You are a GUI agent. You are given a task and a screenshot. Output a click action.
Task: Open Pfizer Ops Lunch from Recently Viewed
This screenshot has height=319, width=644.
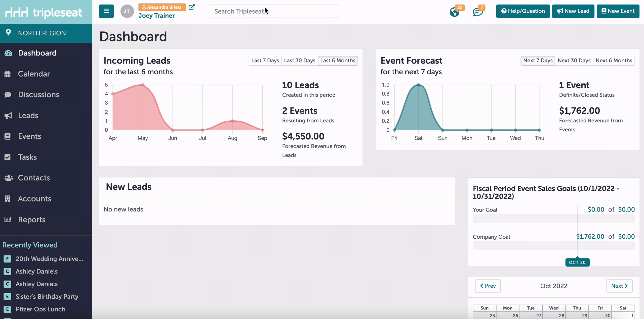click(x=41, y=309)
